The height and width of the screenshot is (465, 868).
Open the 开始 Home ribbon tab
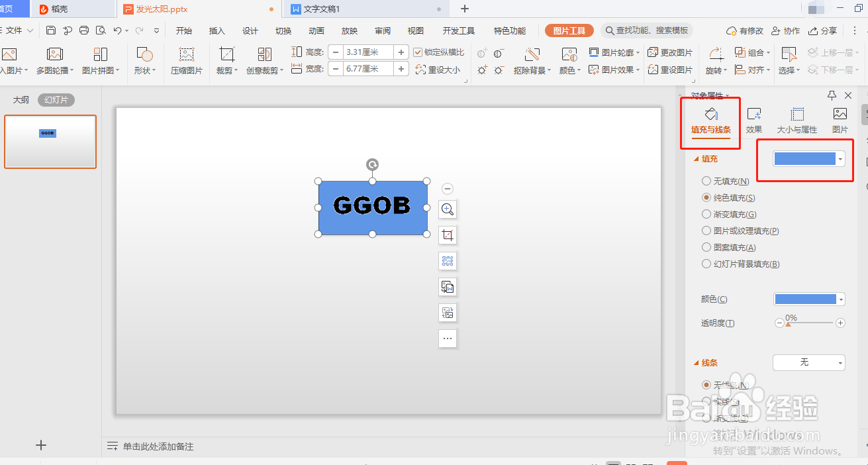click(184, 30)
